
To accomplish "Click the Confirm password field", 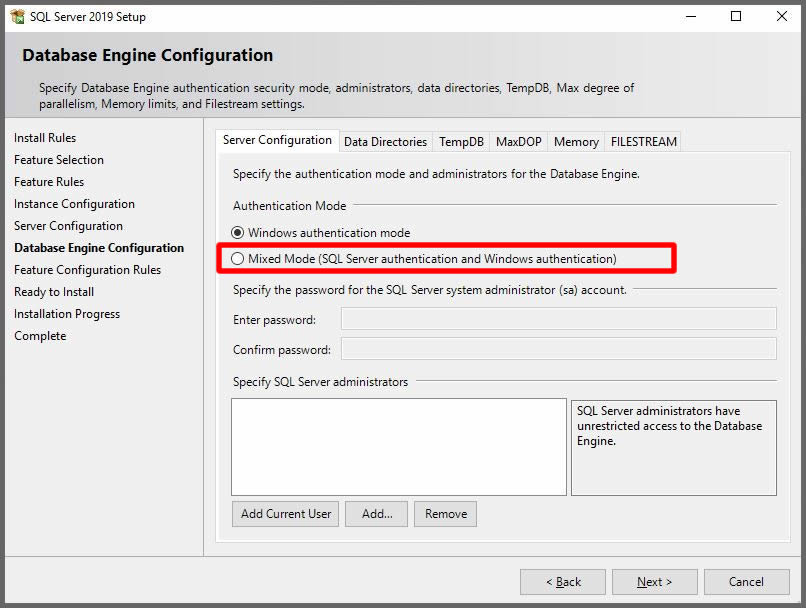I will (558, 349).
